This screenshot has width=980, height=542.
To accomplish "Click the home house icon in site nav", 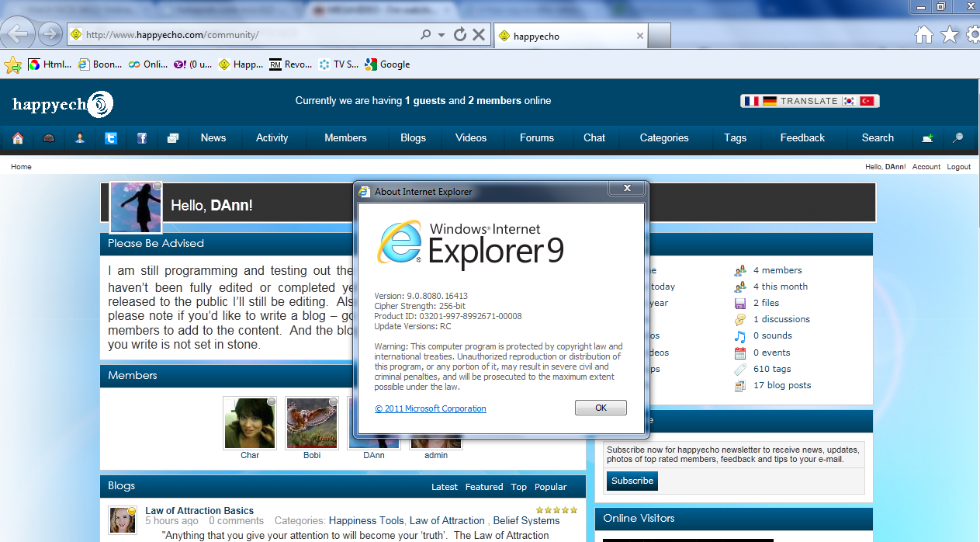I will tap(18, 138).
